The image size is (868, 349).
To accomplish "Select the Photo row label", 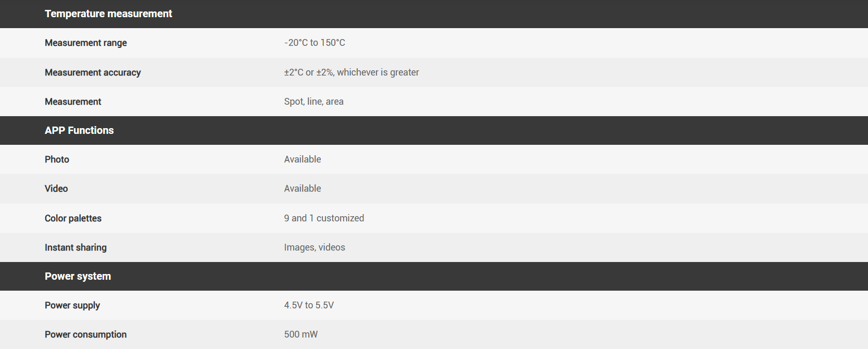I will (57, 160).
